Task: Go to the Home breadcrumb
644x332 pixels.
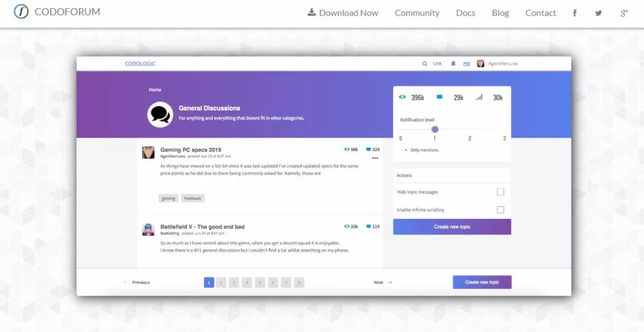Action: (155, 89)
